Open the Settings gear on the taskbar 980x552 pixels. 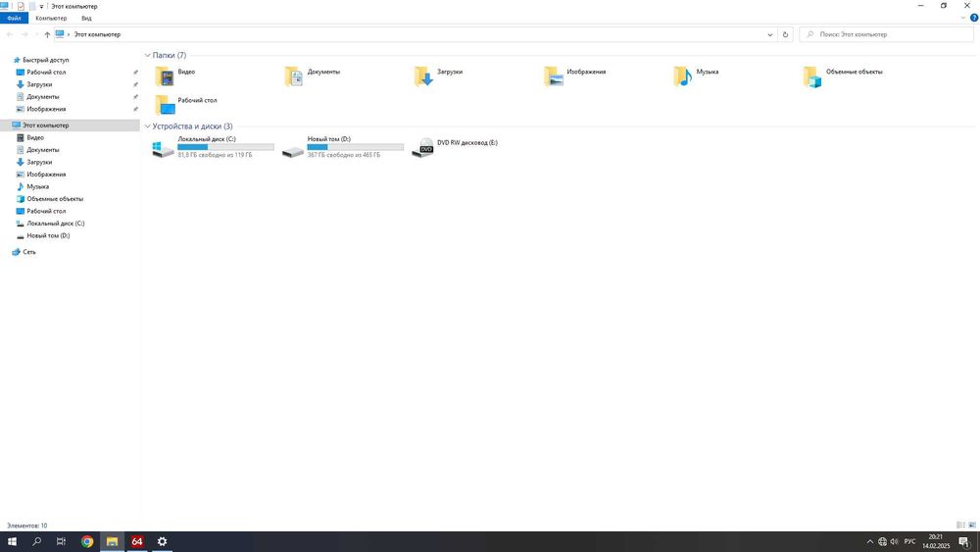pyautogui.click(x=162, y=541)
